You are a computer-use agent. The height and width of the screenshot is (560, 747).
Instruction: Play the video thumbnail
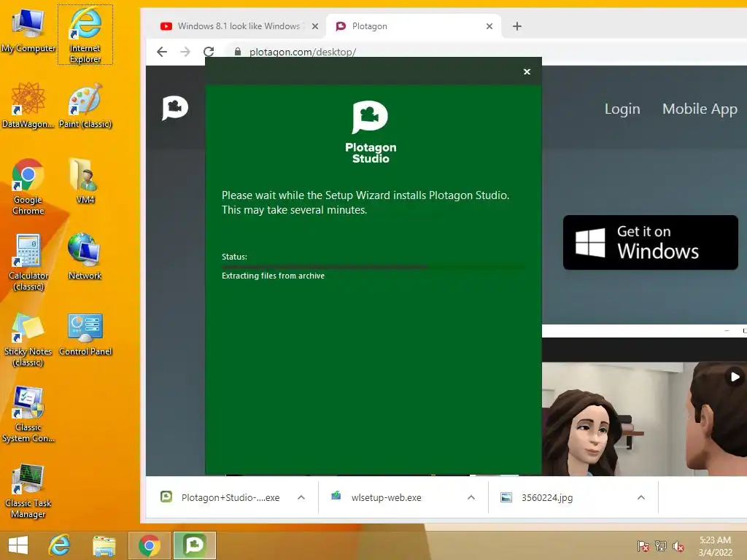(x=735, y=377)
